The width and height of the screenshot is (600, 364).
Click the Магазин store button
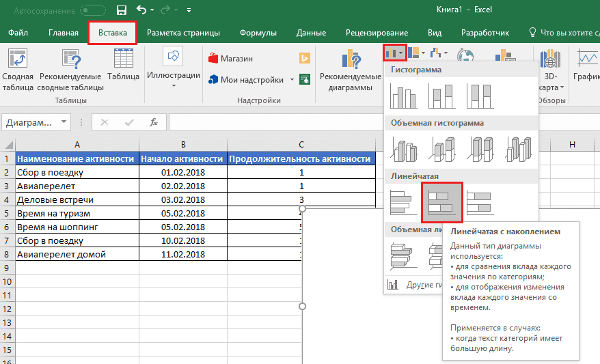[x=231, y=59]
